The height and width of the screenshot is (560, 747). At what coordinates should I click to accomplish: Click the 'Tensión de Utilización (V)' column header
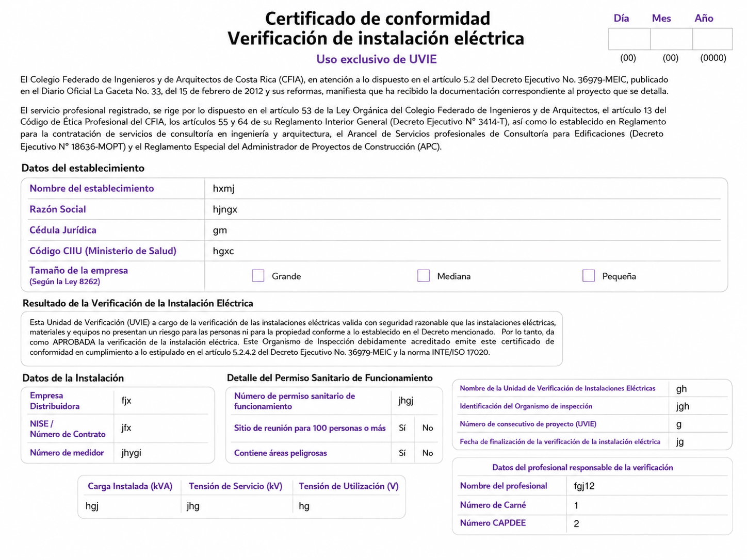[349, 486]
